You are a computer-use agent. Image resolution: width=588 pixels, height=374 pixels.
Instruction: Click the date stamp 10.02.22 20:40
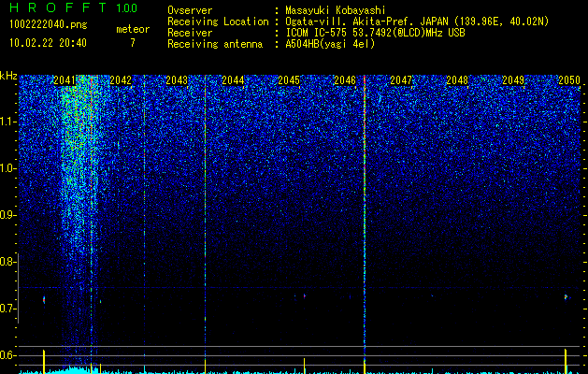pos(48,43)
